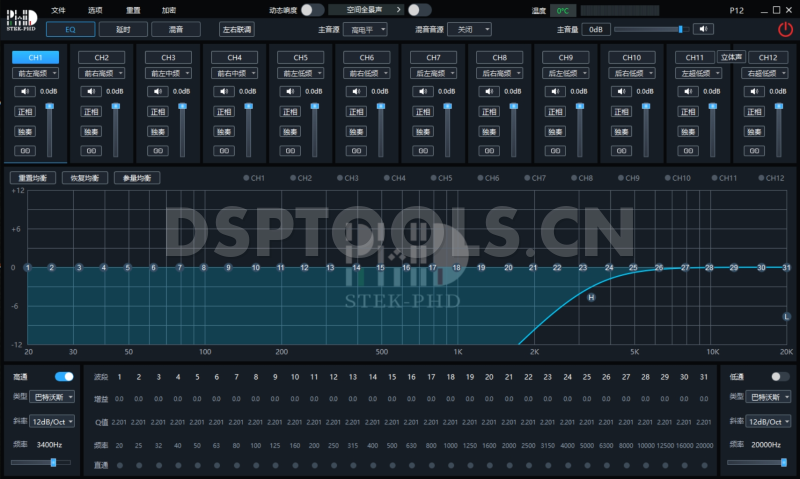Click the CH2 volume fader handle
800x479 pixels.
pos(116,106)
